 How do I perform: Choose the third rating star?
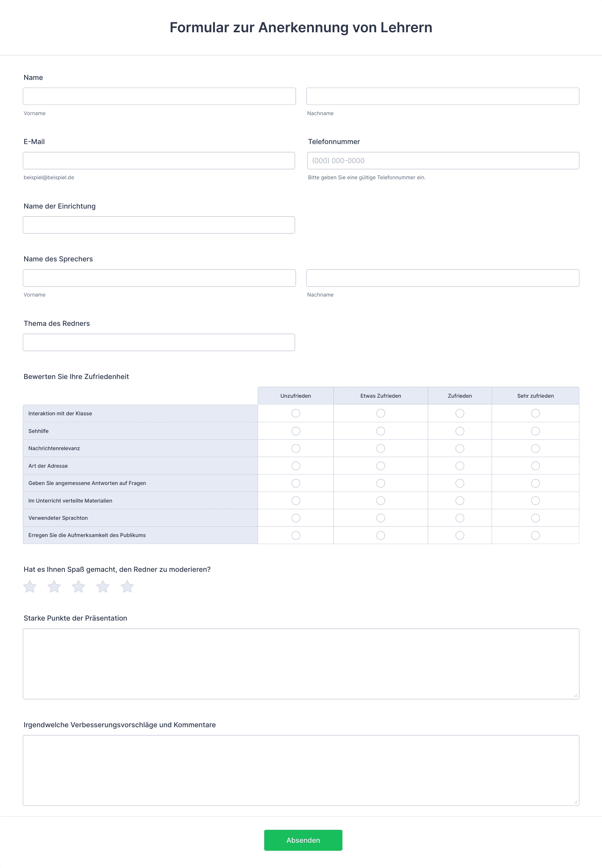pyautogui.click(x=78, y=587)
